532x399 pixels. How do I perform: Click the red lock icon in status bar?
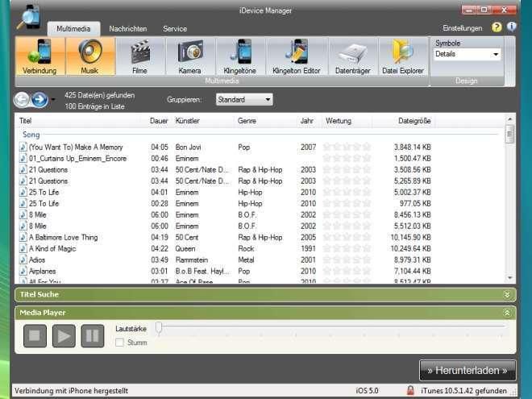[x=410, y=390]
